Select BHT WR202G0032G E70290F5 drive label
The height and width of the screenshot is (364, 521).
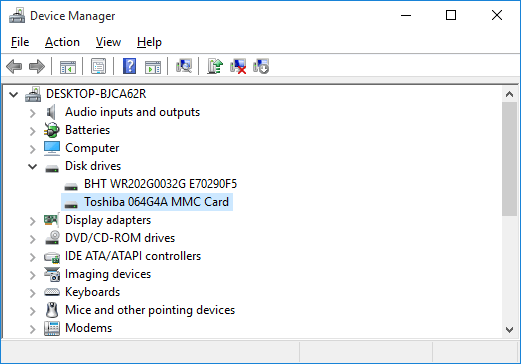[x=160, y=184]
